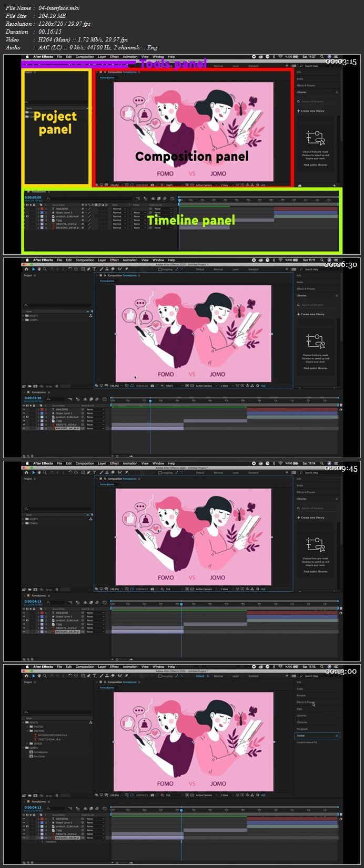Open the Composition menu in the 00:06:30 frame
The width and height of the screenshot is (364, 868).
[x=85, y=260]
